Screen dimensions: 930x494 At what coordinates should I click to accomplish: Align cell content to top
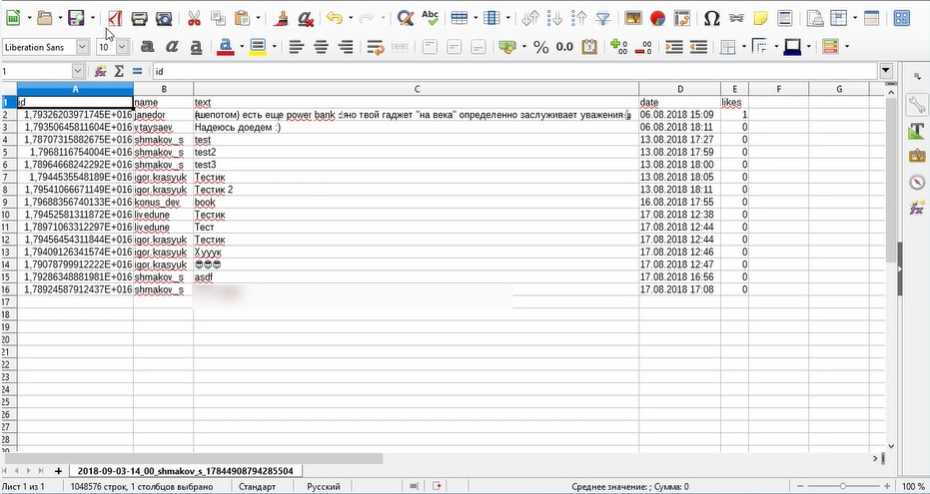(x=429, y=47)
